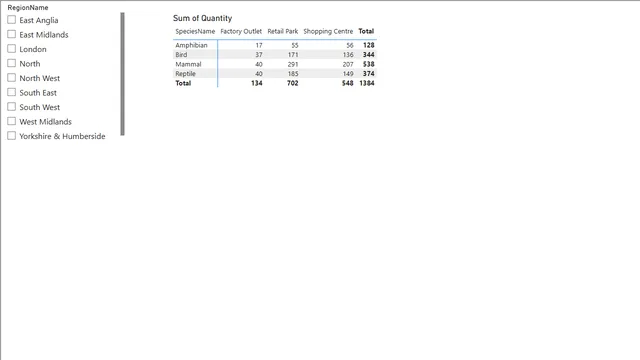Click Amphibian row total 128
The width and height of the screenshot is (640, 360).
(x=369, y=45)
